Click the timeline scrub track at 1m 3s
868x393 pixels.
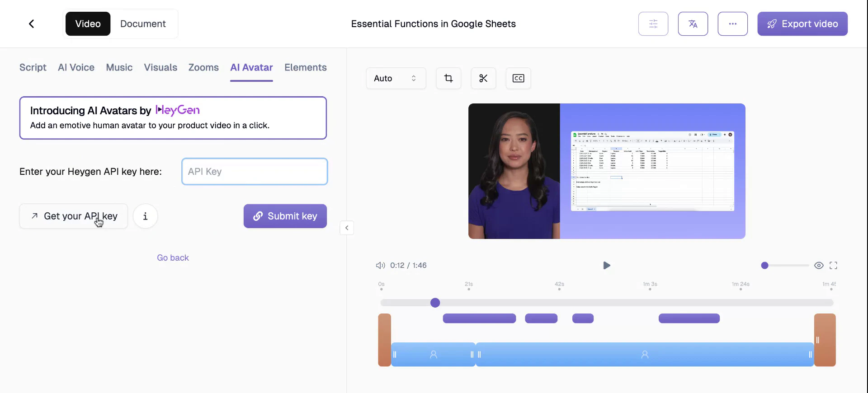click(x=650, y=303)
